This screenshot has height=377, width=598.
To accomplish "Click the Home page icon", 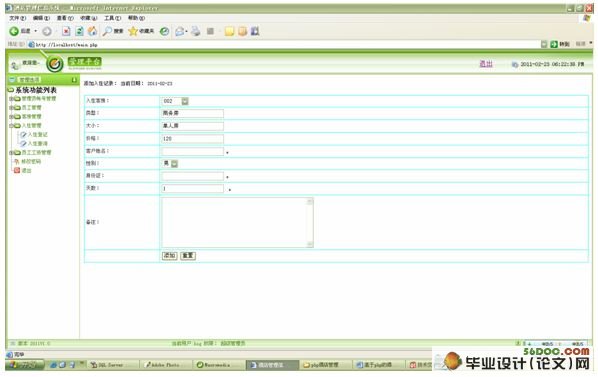I will coord(92,31).
